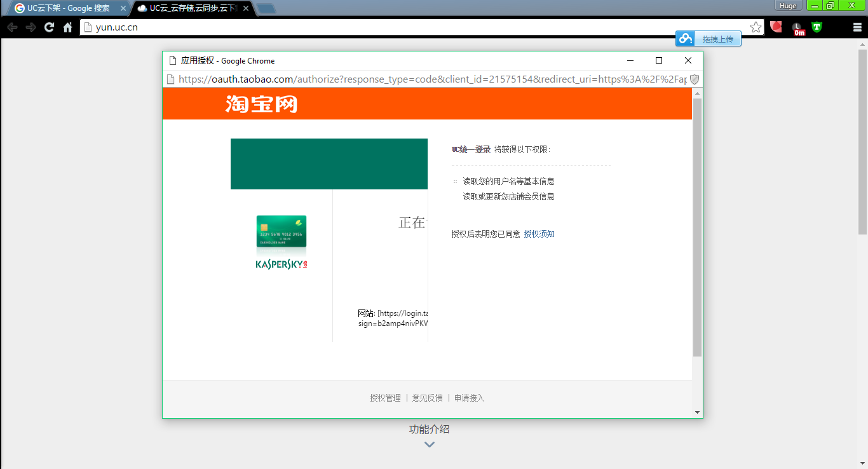Click the popup scrollbar up arrow

tap(697, 93)
